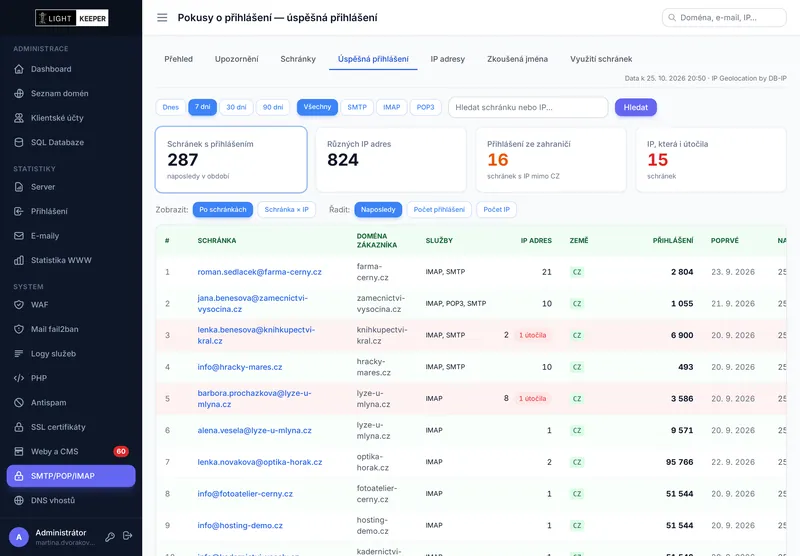Click the Seznam domén globe icon
Screen dimensions: 800x556
click(19, 93)
